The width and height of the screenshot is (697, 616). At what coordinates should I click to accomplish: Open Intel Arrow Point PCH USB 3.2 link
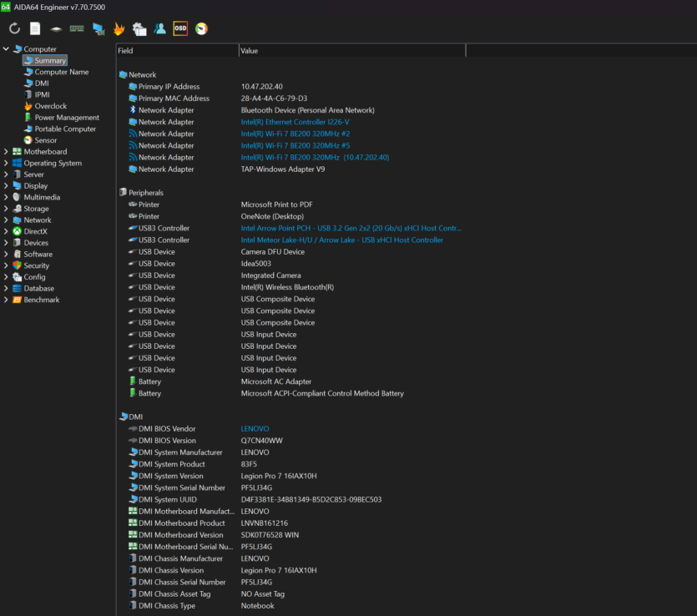pos(351,229)
